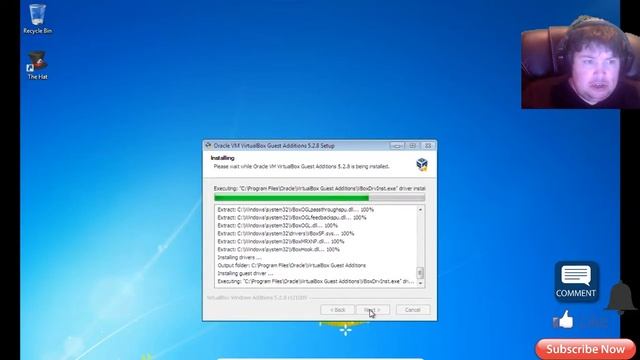Click the log list scroll-up arrow
The height and width of the screenshot is (360, 640).
click(420, 209)
